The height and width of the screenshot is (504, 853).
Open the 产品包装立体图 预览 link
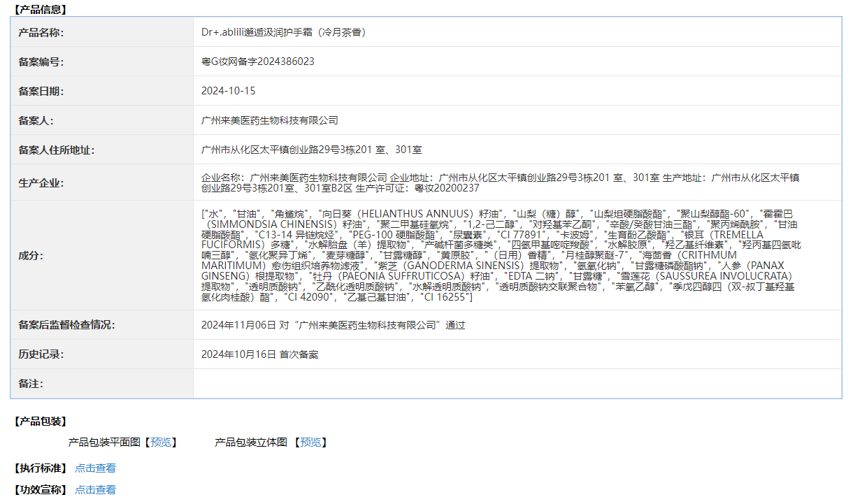[310, 442]
